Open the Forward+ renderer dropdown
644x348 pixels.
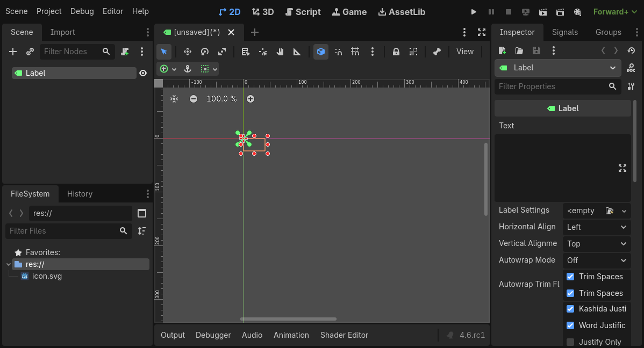614,11
